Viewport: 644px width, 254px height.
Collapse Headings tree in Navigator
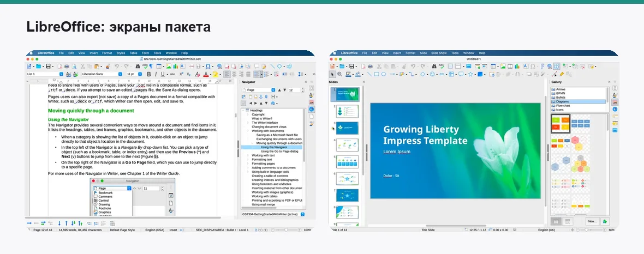click(243, 111)
